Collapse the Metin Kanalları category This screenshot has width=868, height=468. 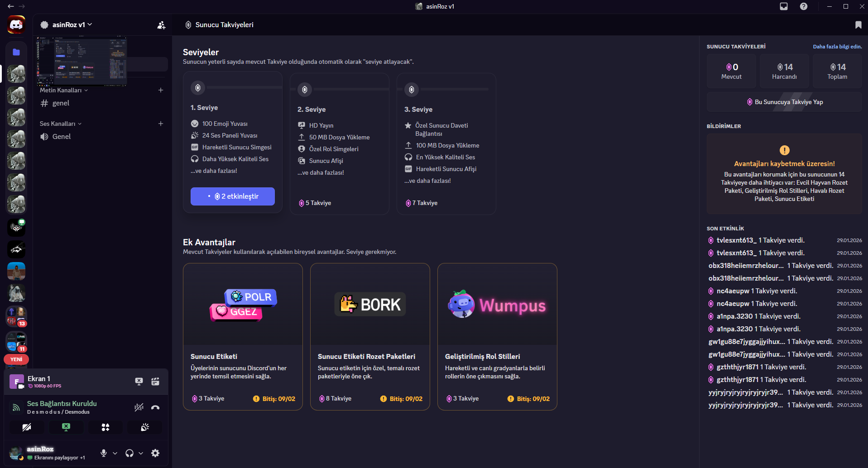coord(64,90)
